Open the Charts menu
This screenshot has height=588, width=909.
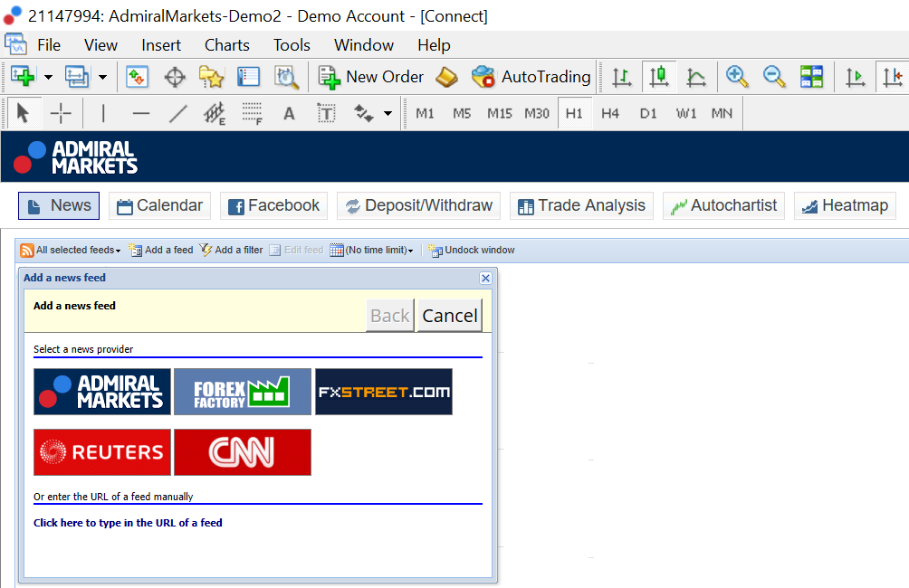pos(227,44)
